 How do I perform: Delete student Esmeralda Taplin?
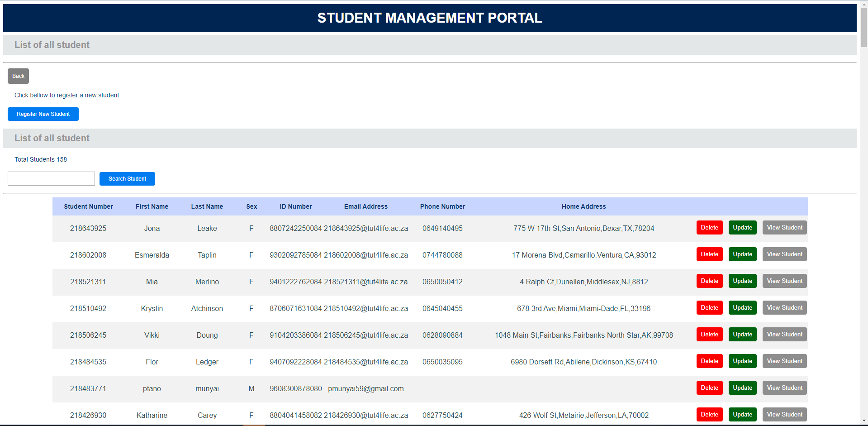tap(709, 254)
